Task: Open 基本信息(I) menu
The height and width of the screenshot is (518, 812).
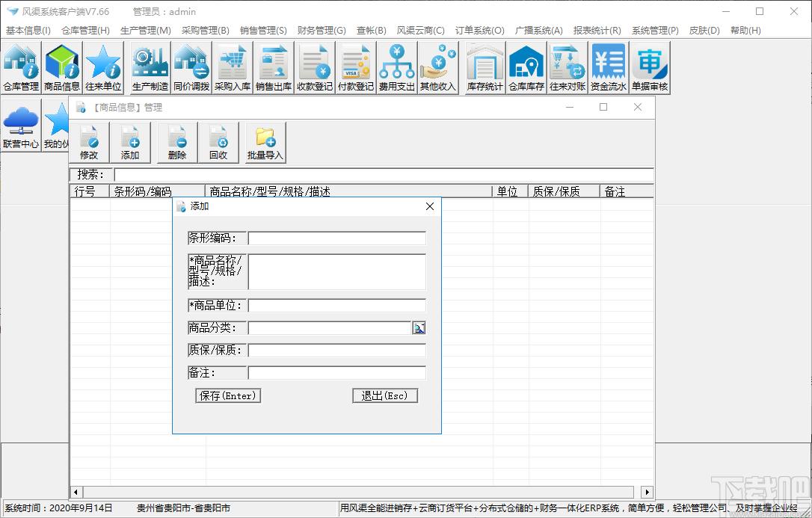Action: (28, 31)
